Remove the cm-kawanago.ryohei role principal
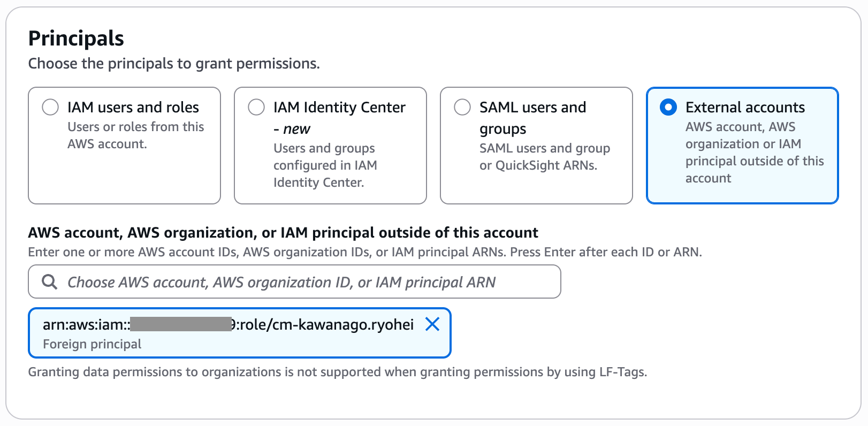 coord(432,324)
